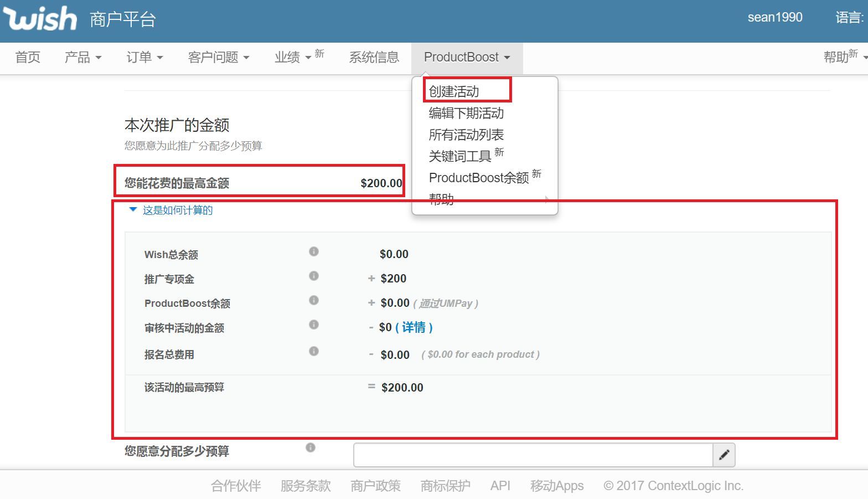Click info icon beside 审核中活动的金额

point(314,325)
